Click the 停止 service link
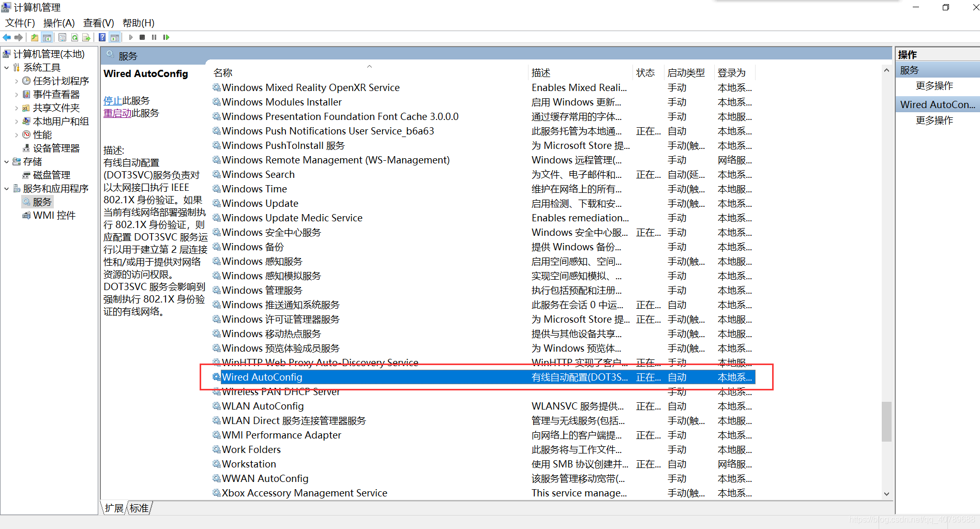 coord(113,100)
